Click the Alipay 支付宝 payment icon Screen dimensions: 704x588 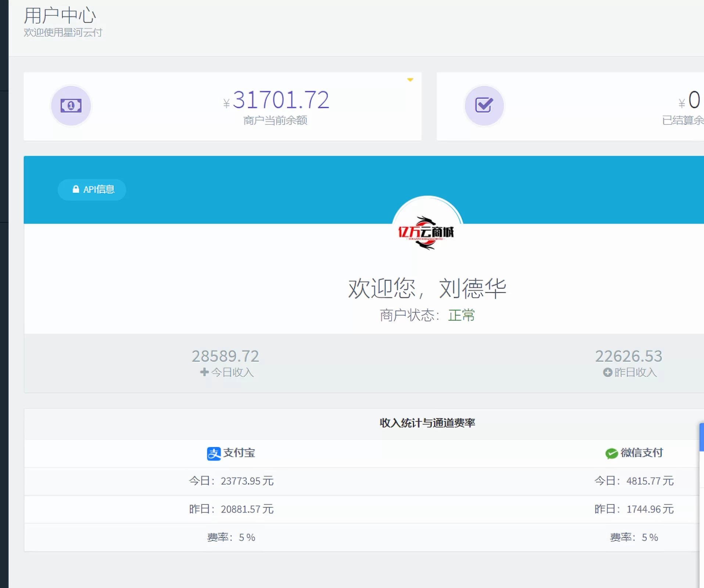(x=213, y=453)
